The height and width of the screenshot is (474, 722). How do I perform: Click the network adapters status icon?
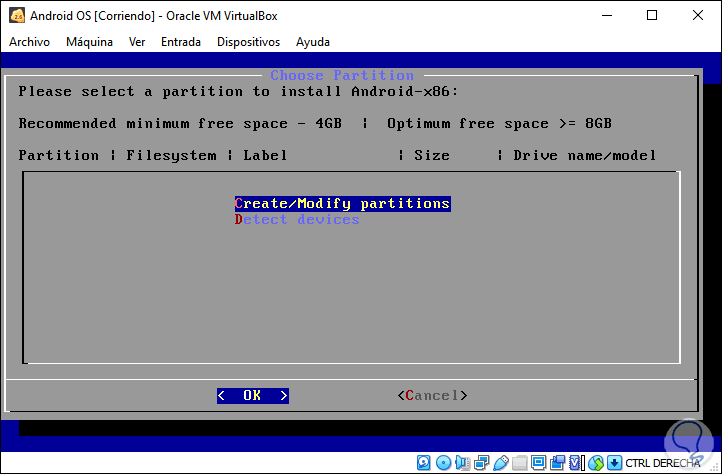click(482, 462)
